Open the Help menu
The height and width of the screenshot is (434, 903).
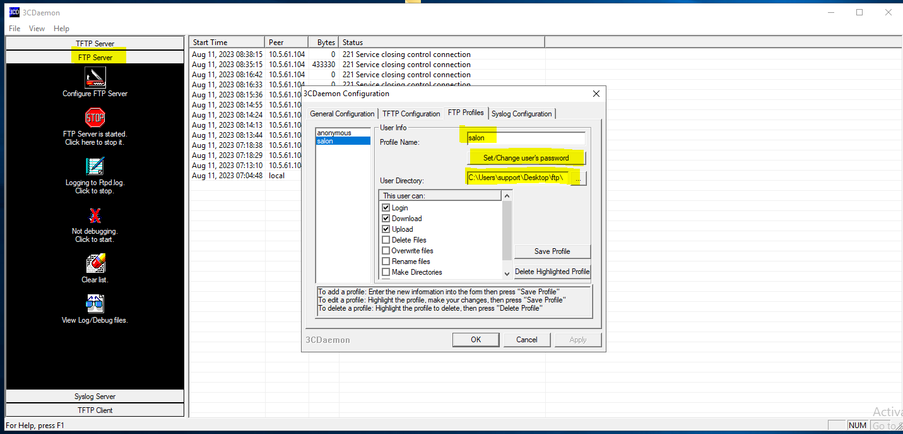click(x=61, y=28)
